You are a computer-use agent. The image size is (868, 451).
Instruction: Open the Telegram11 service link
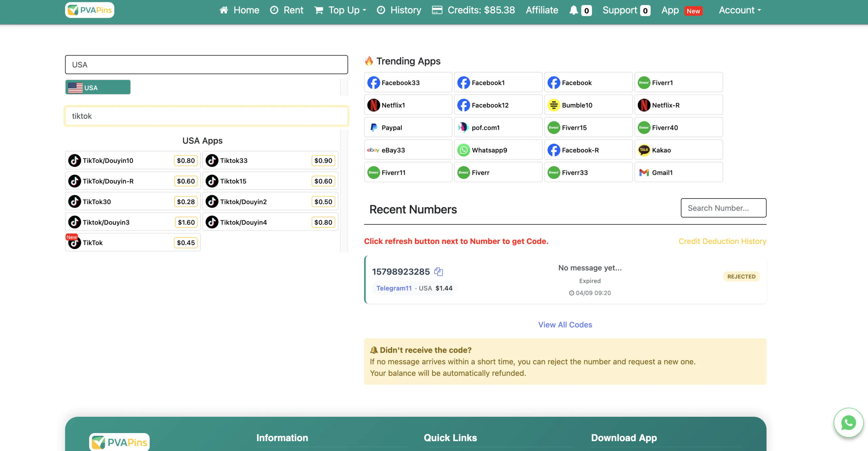point(394,288)
